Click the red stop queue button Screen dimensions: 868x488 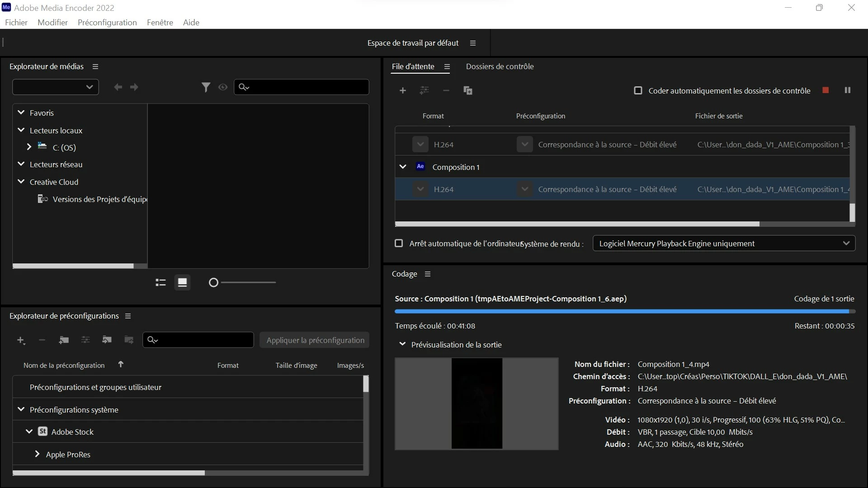(826, 90)
